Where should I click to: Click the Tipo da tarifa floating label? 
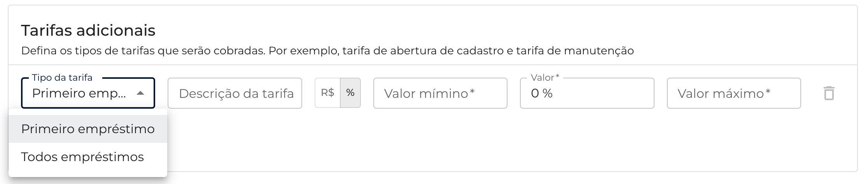(62, 78)
